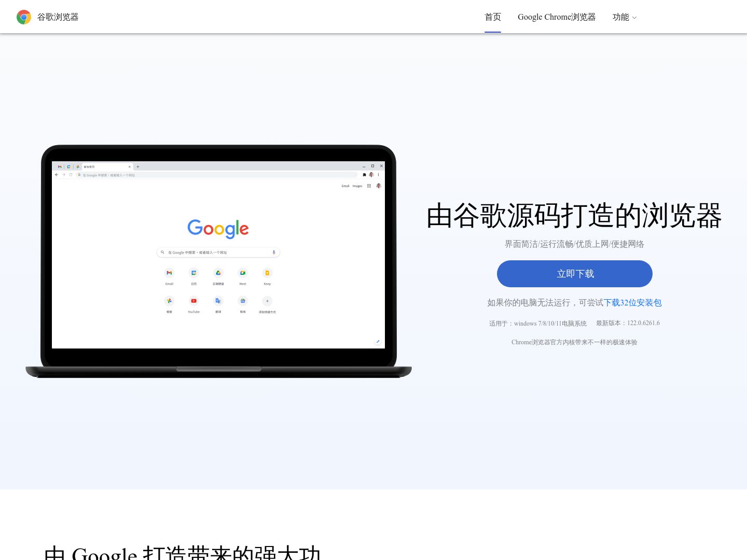Expand the 功能 dropdown menu

pos(625,17)
